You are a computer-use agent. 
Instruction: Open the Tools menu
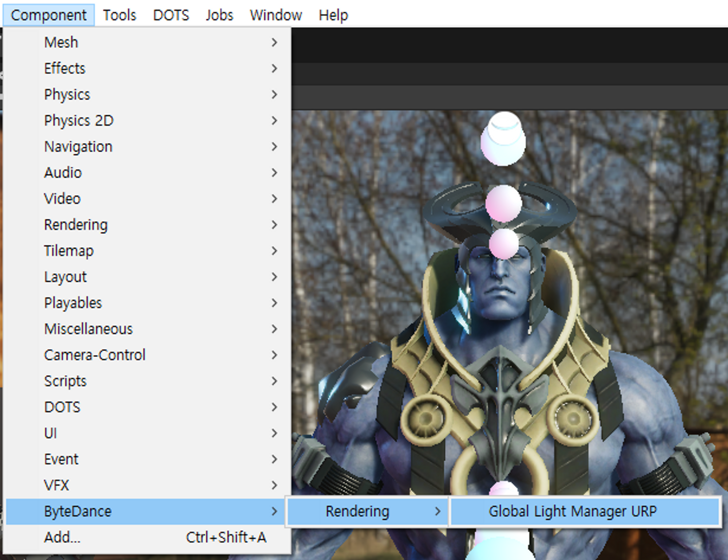[119, 15]
